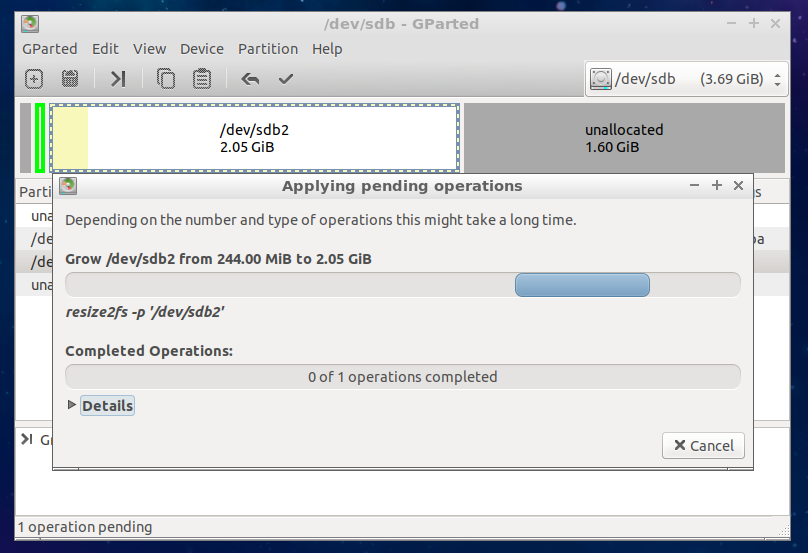Click the GParted icon in dialog title bar
Screen dimensions: 808x553
(68, 186)
